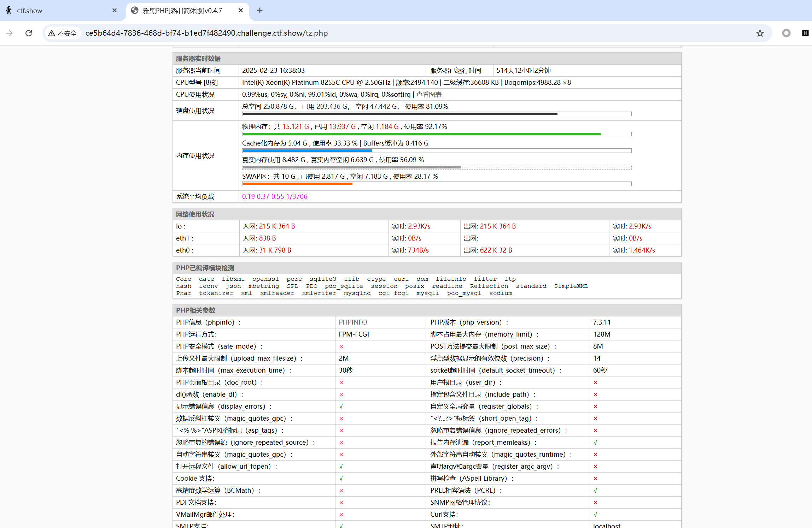Click the 查看图表 CPU chart link

coord(429,94)
